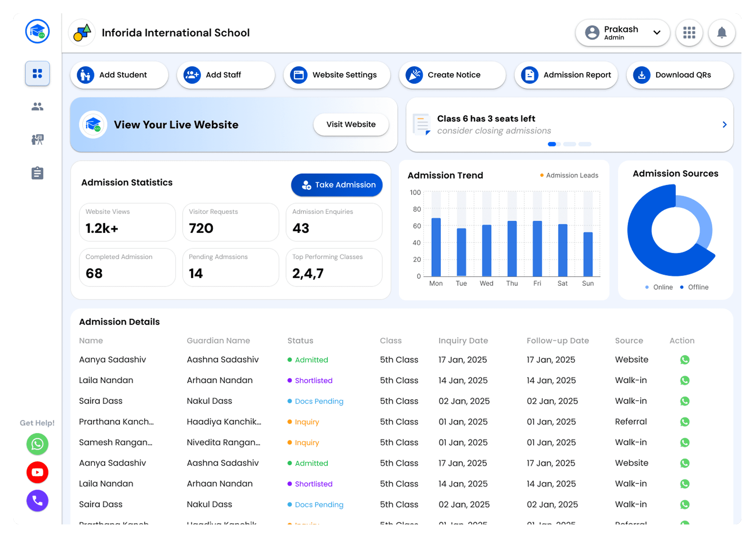Select the second notice carousel indicator
Viewport: 756px width, 538px height.
tap(569, 144)
